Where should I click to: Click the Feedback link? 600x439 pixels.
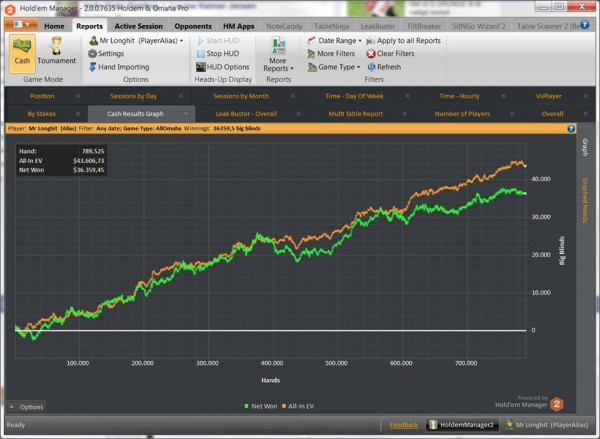click(404, 425)
